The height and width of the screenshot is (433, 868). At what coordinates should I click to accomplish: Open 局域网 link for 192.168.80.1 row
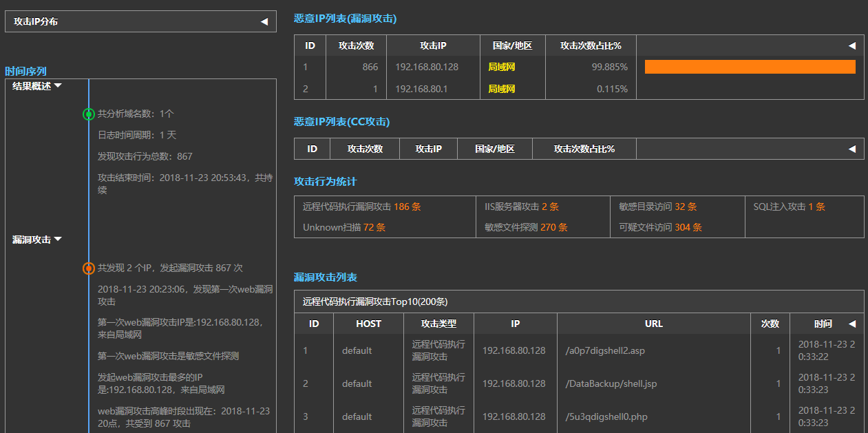[x=501, y=89]
